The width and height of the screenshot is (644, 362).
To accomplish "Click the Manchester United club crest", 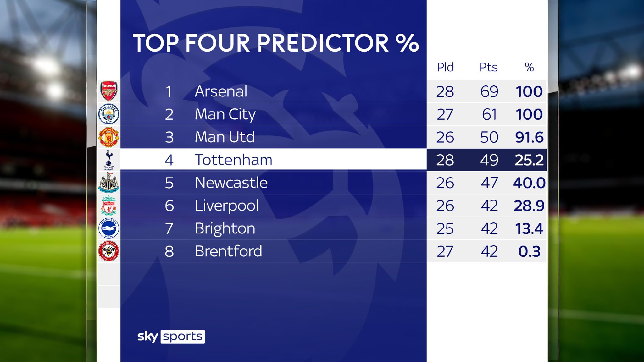I will pyautogui.click(x=109, y=137).
